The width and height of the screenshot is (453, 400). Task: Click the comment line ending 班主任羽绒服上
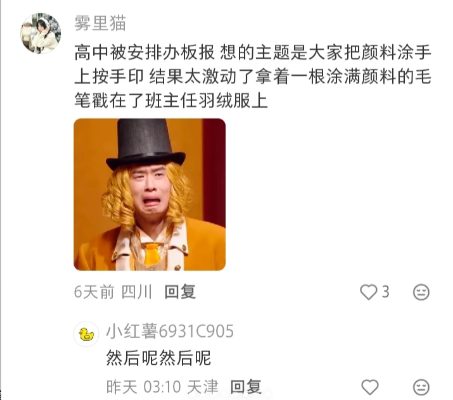171,101
